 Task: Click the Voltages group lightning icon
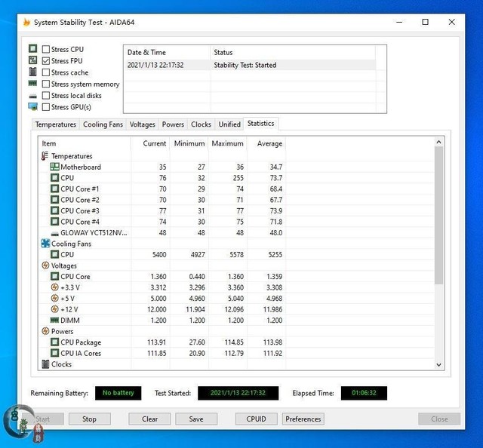point(45,265)
